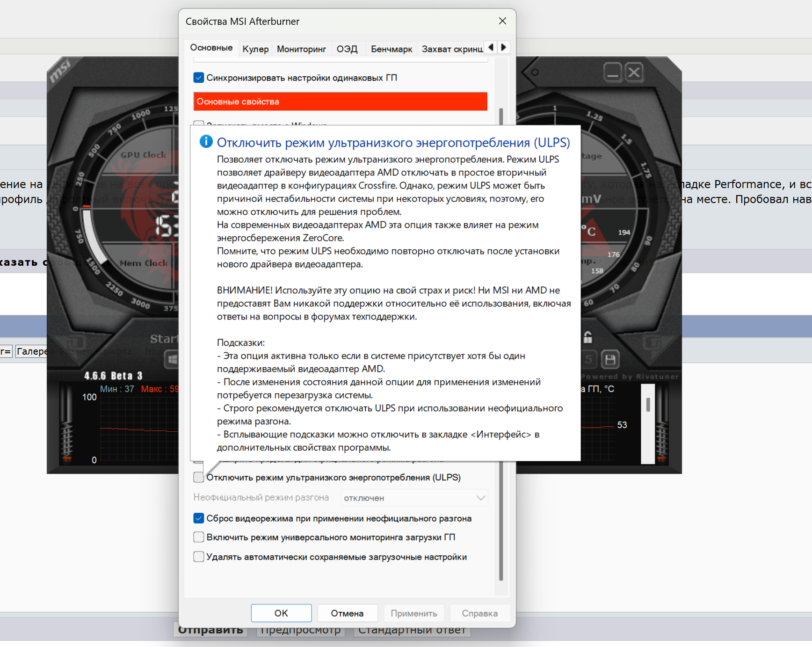Click the Afterburner monitoring graph scrollbar thumb
Image resolution: width=812 pixels, height=647 pixels.
pyautogui.click(x=648, y=405)
